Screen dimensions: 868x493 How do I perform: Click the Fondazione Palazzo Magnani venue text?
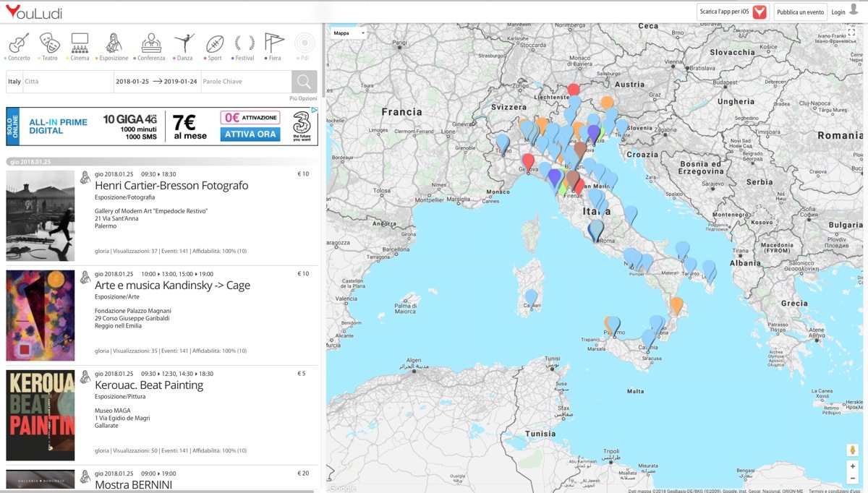pos(133,311)
